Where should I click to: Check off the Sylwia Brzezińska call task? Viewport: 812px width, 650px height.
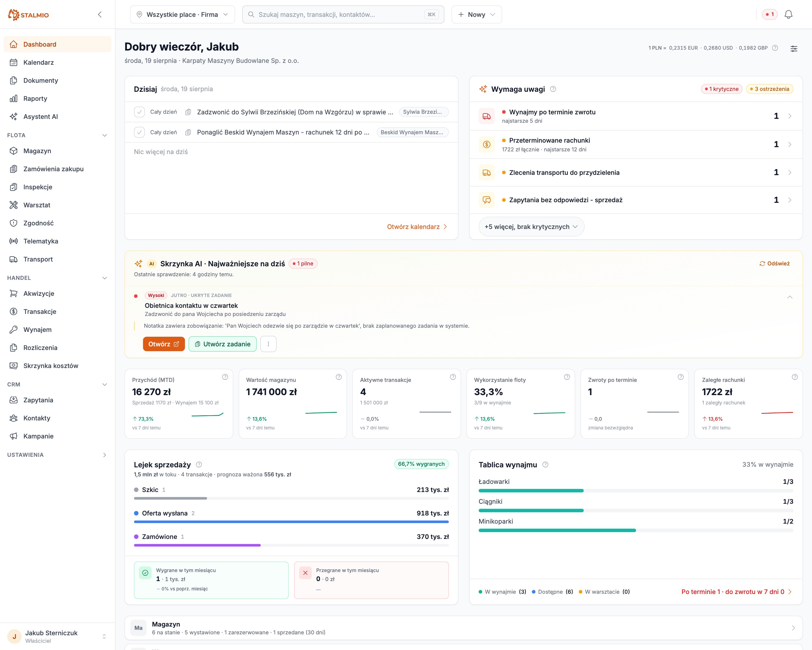tap(139, 112)
